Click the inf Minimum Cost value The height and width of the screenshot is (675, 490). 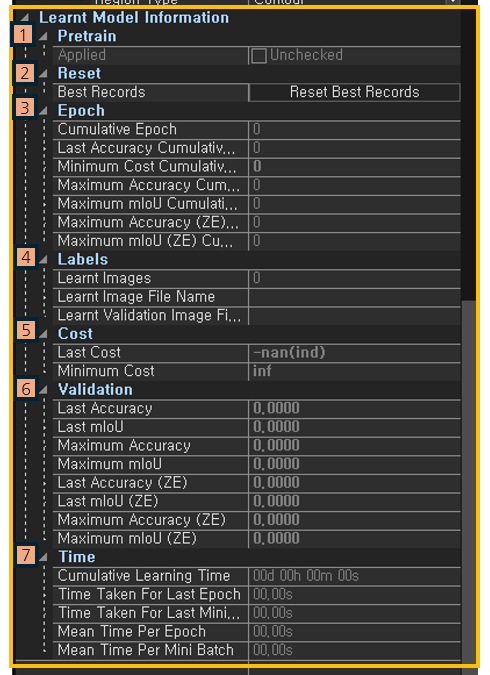coord(262,371)
